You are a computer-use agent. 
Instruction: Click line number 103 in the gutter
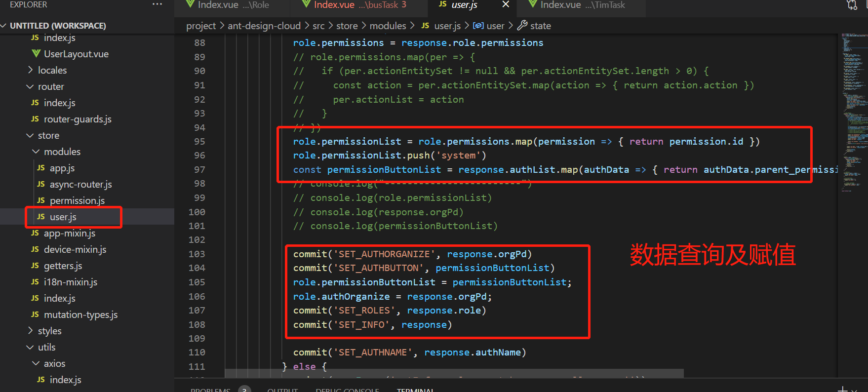click(x=197, y=254)
